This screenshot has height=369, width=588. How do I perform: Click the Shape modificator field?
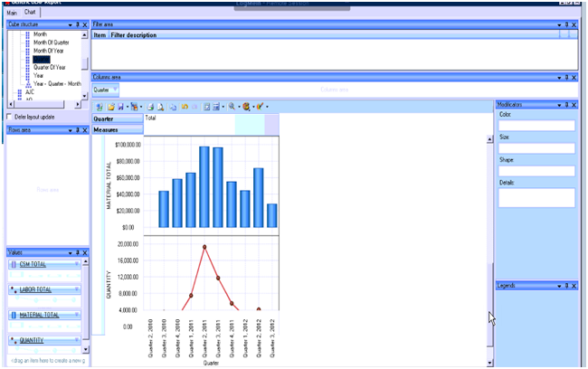(536, 171)
